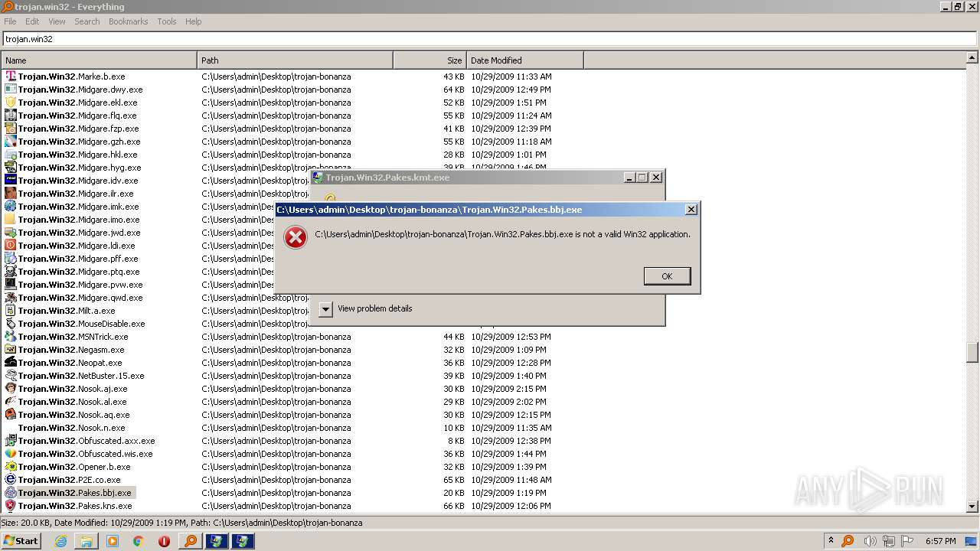Click the volume speaker tray icon

coord(870,541)
